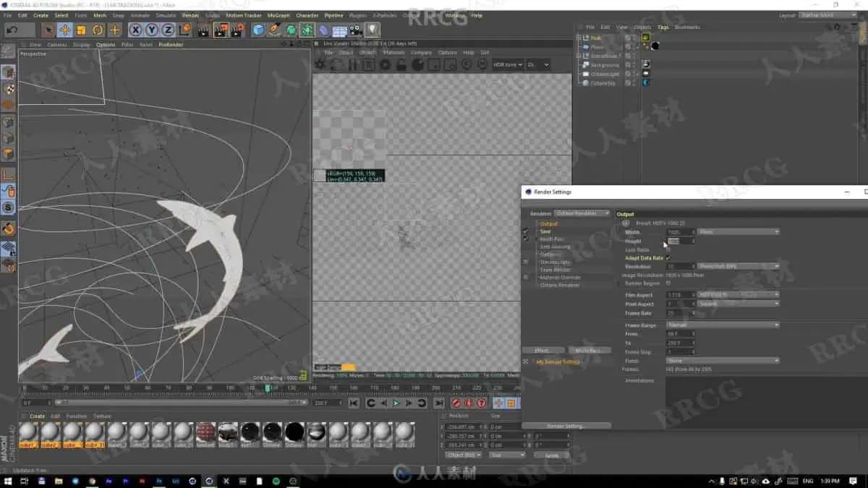
Task: Toggle the Adapt Data Rate checkbox
Action: pyautogui.click(x=668, y=258)
